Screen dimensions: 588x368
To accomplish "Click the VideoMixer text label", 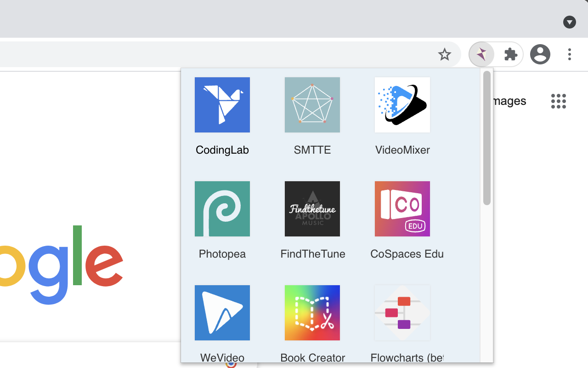I will [402, 150].
